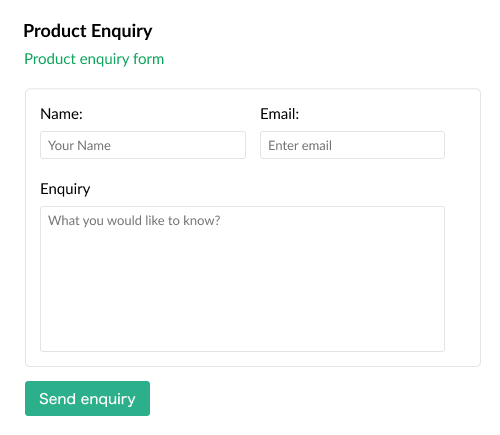Screen dimensions: 500x435
Task: Click the "Your Name" placeholder text
Action: [79, 146]
